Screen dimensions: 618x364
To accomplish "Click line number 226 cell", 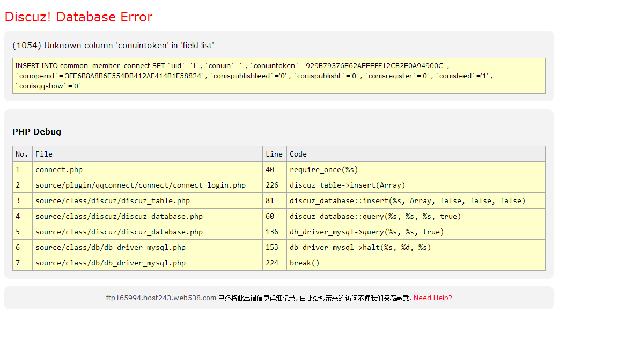I will (x=274, y=185).
